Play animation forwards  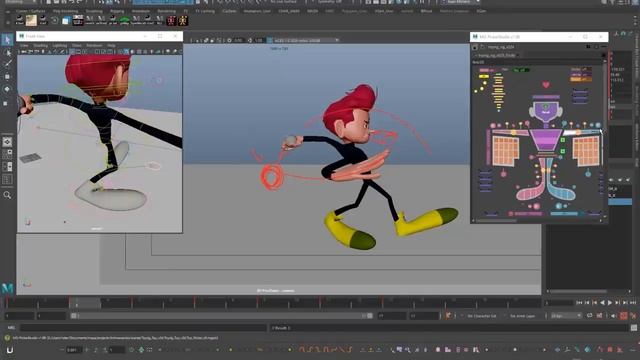coord(610,303)
